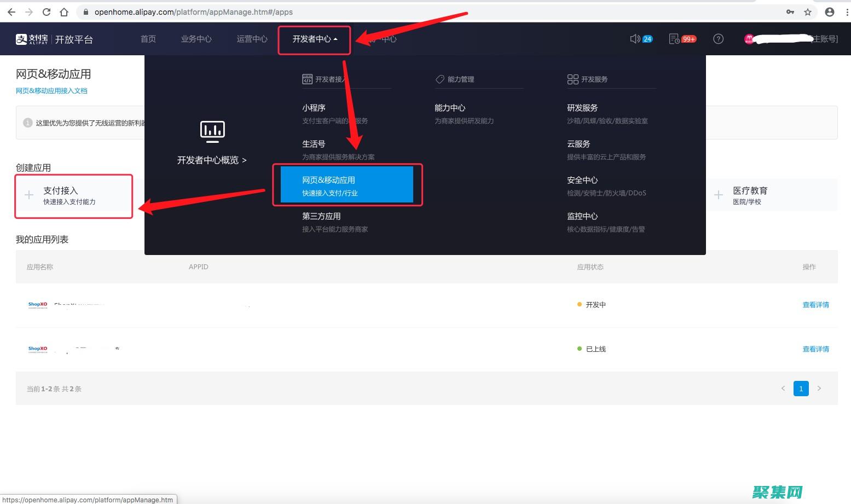Collapse the 开发者中心 dropdown menu
The height and width of the screenshot is (504, 851).
pos(314,39)
